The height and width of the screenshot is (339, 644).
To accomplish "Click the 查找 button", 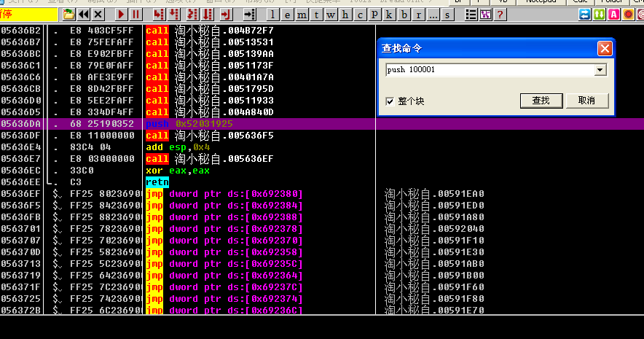I will tap(541, 101).
